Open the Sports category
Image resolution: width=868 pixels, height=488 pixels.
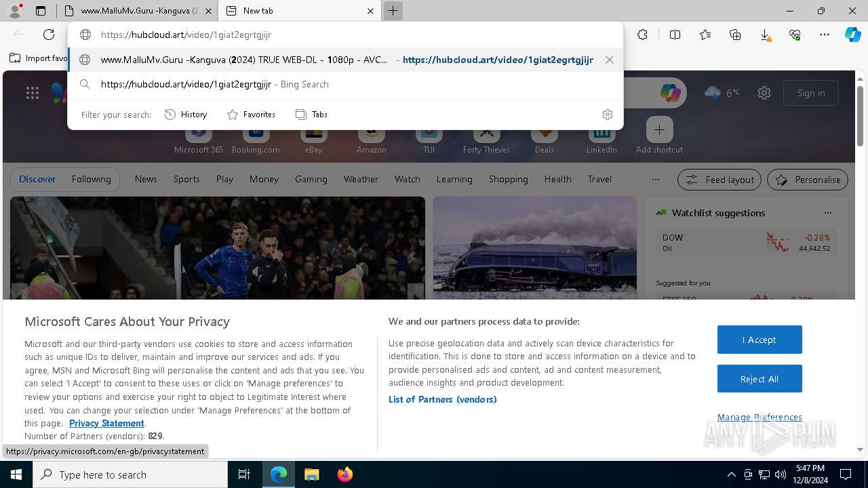(186, 179)
